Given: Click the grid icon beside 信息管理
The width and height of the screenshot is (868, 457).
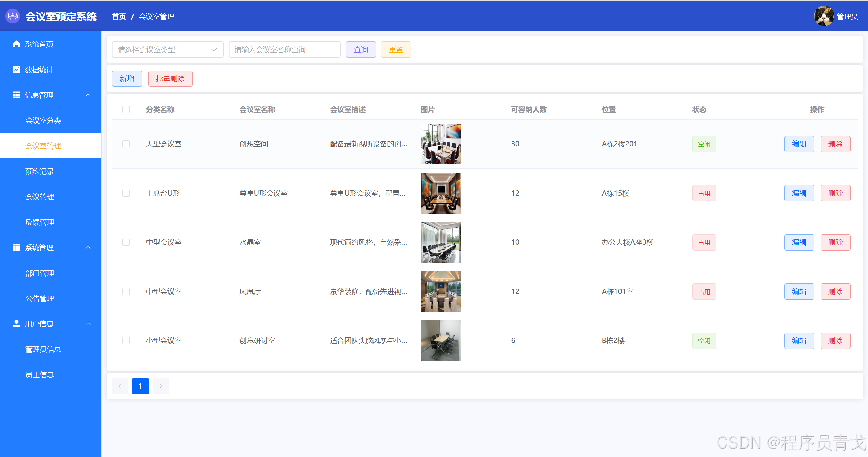Looking at the screenshot, I should pos(16,95).
